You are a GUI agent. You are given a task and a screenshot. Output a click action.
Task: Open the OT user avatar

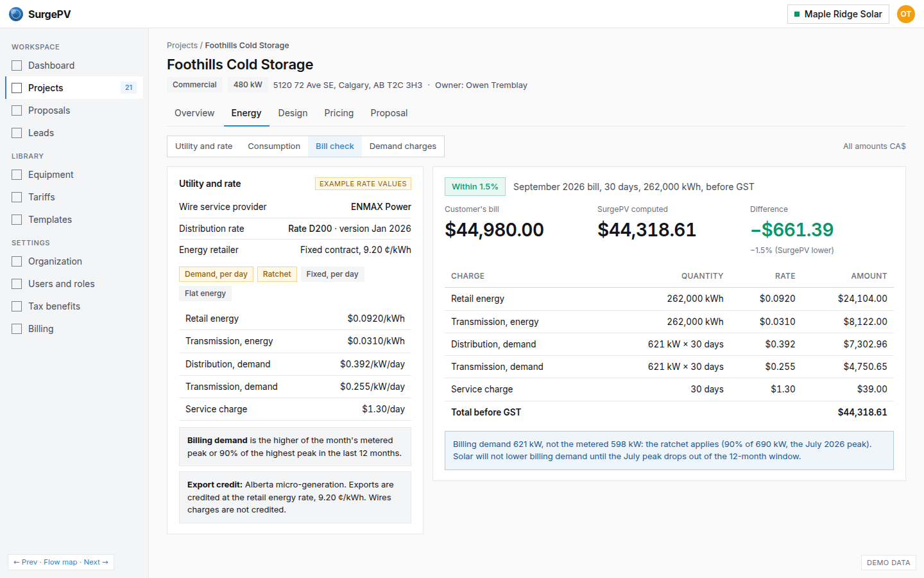(x=905, y=14)
